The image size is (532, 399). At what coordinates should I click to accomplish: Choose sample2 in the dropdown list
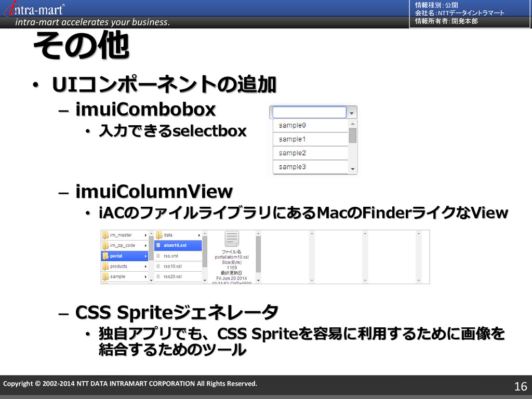coord(311,153)
